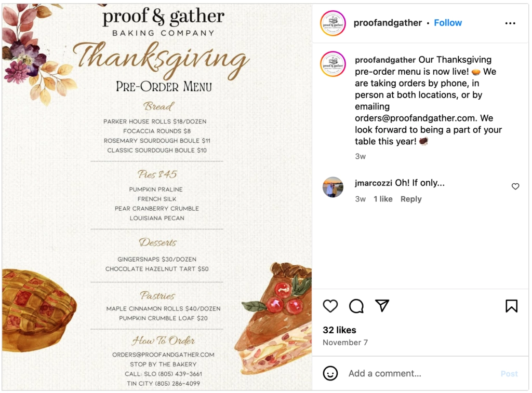Open comments via the speech bubble icon
The height and width of the screenshot is (393, 532).
tap(356, 306)
